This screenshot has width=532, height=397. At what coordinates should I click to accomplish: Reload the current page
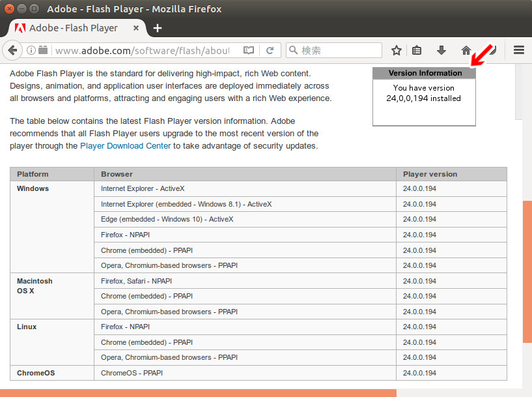[270, 50]
